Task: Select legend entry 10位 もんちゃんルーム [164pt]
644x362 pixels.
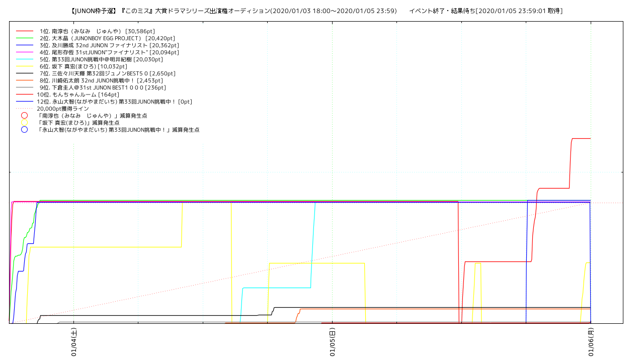Action: (x=78, y=95)
